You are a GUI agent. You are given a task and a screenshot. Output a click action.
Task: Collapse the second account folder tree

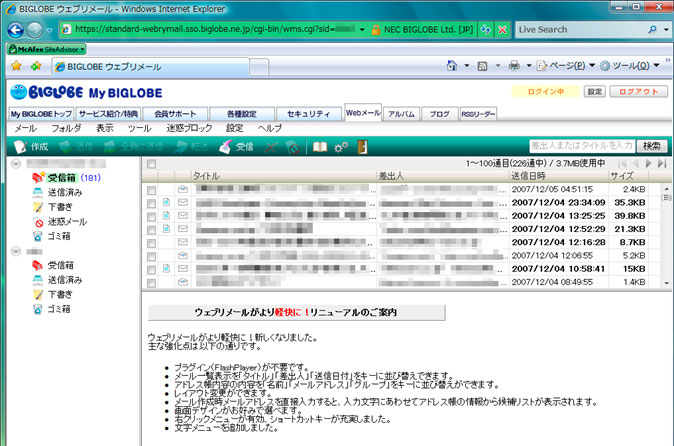[x=16, y=251]
